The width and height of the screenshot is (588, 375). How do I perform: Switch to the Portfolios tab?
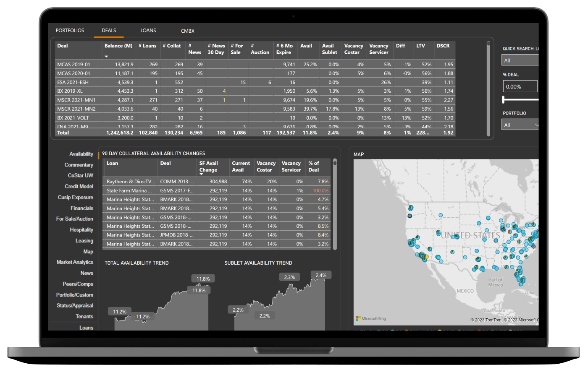(x=70, y=31)
